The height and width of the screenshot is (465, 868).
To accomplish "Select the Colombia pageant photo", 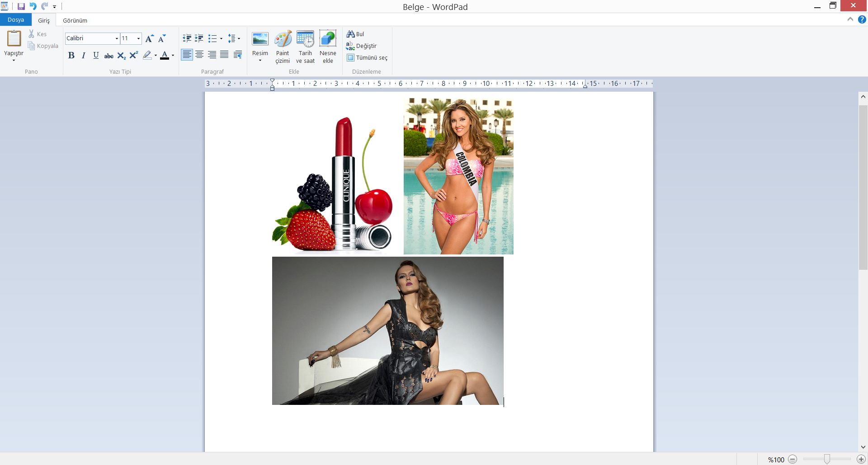I will pos(458,176).
